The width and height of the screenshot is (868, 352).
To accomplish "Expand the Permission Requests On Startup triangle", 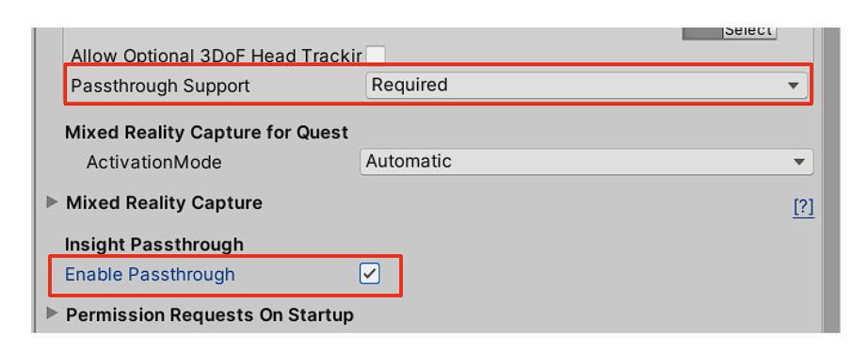I will click(52, 313).
